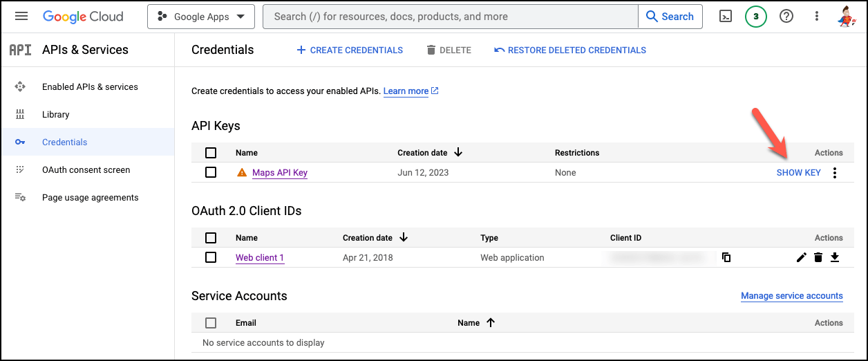Image resolution: width=868 pixels, height=361 pixels.
Task: Open the user account avatar
Action: pos(847,16)
